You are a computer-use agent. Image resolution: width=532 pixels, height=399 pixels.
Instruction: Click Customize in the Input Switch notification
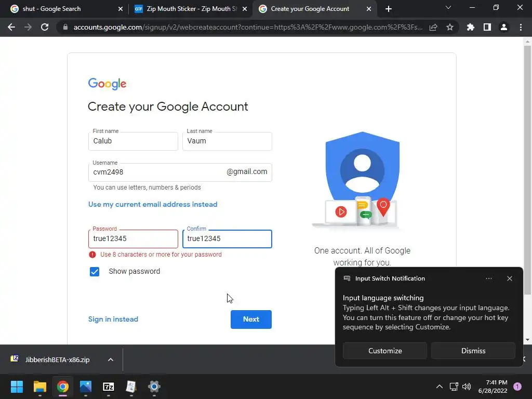coord(385,351)
